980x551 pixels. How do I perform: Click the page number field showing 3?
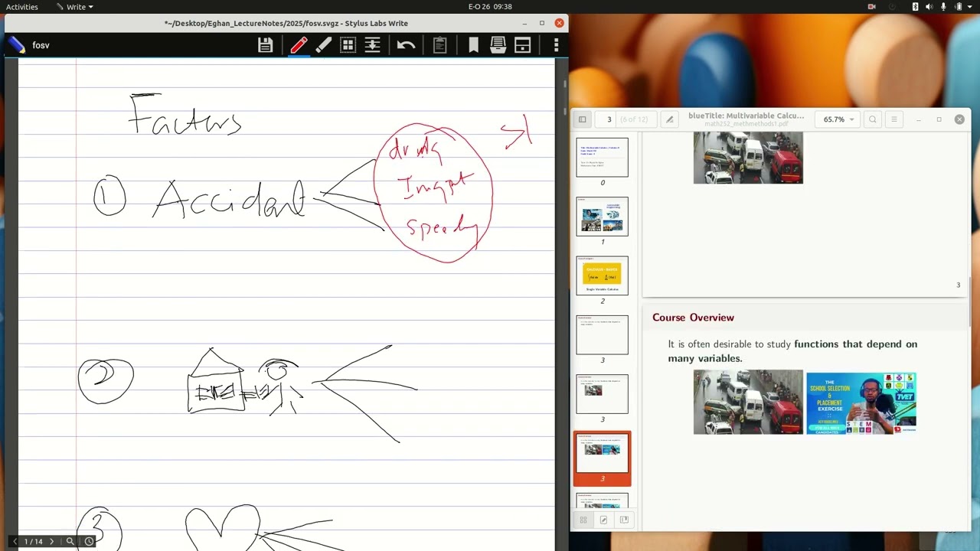(609, 119)
